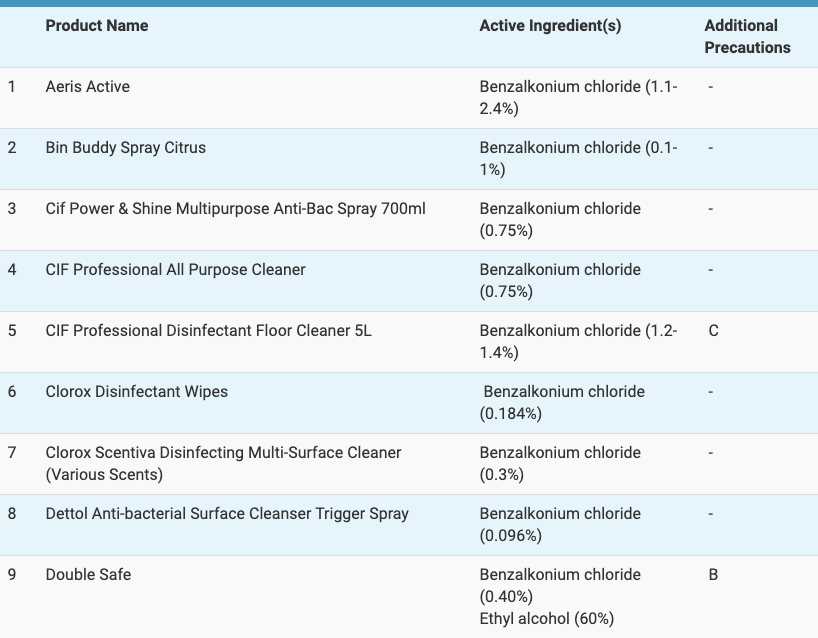Select the Bin Buddy Spray Citrus cell
This screenshot has width=818, height=638.
click(126, 148)
